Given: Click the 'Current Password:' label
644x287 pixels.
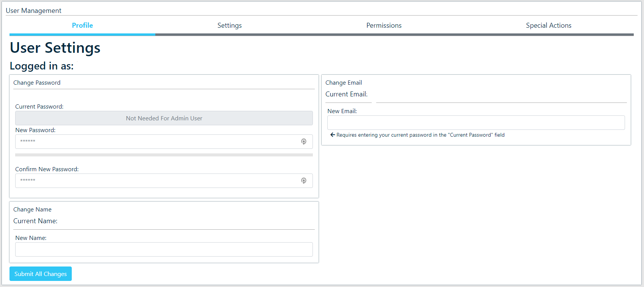Looking at the screenshot, I should pos(39,107).
